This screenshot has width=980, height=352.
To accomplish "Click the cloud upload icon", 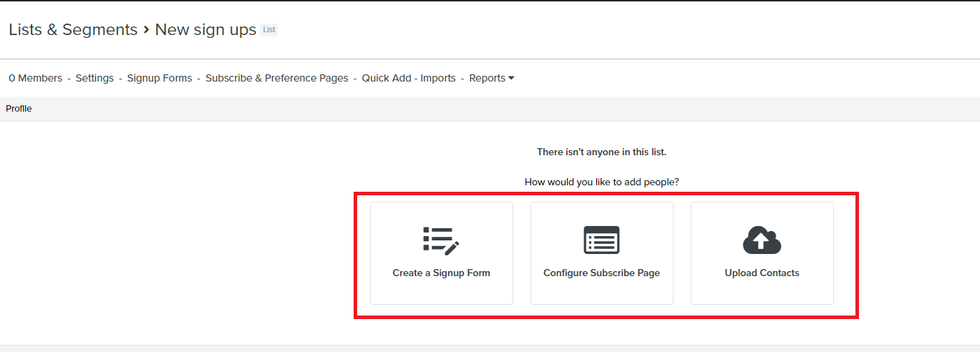I will pyautogui.click(x=762, y=240).
